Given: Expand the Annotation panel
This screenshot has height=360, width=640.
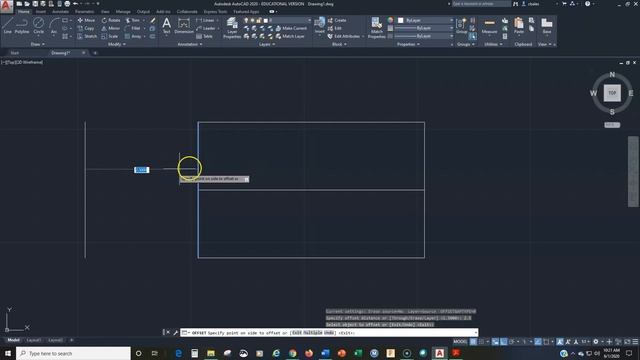Looking at the screenshot, I should [189, 44].
